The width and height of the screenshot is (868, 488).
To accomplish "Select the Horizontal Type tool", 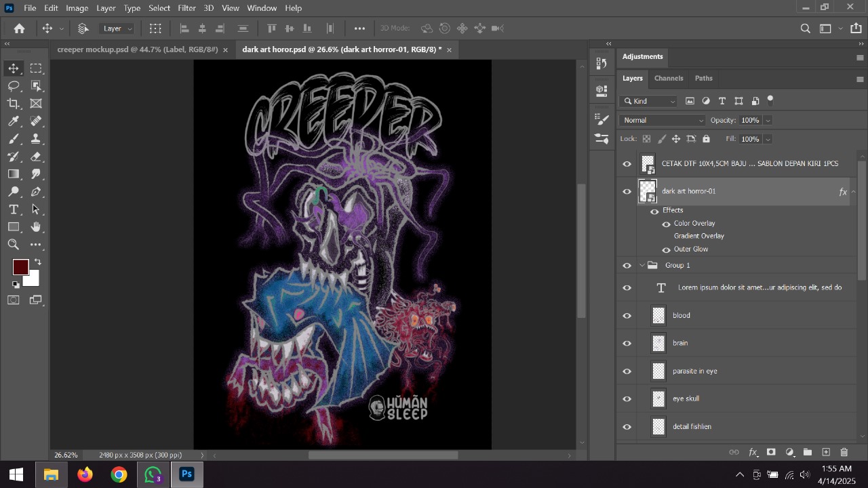I will pos(14,209).
